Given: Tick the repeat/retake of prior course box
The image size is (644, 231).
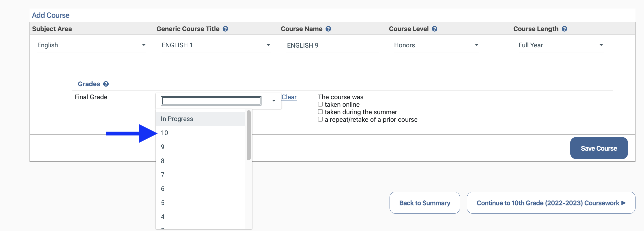Looking at the screenshot, I should point(320,119).
